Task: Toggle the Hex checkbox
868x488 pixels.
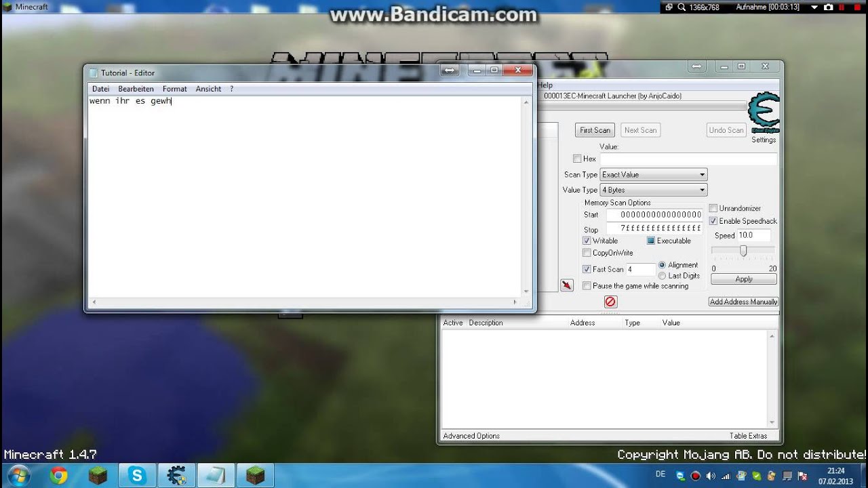Action: (577, 159)
